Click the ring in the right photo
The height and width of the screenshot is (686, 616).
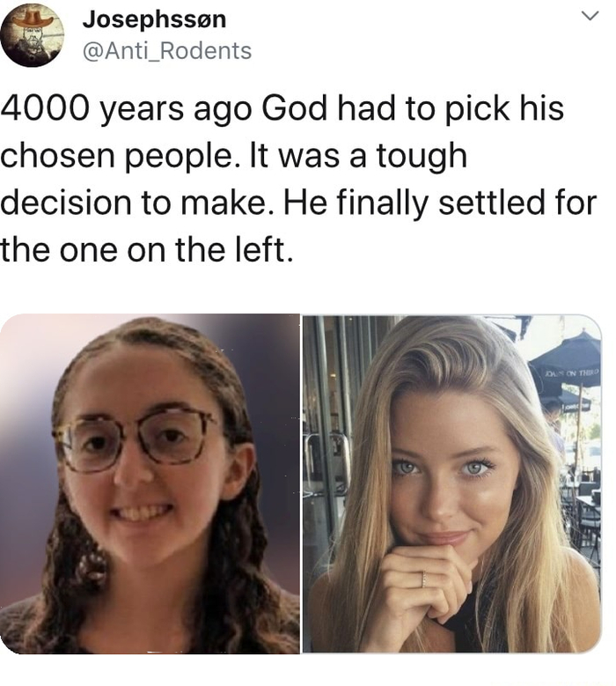point(423,579)
